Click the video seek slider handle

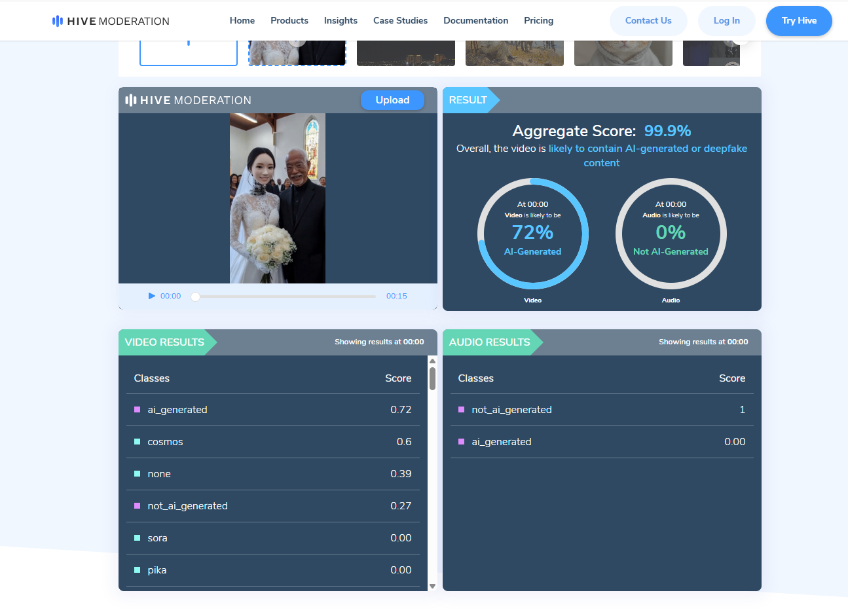[x=195, y=297]
